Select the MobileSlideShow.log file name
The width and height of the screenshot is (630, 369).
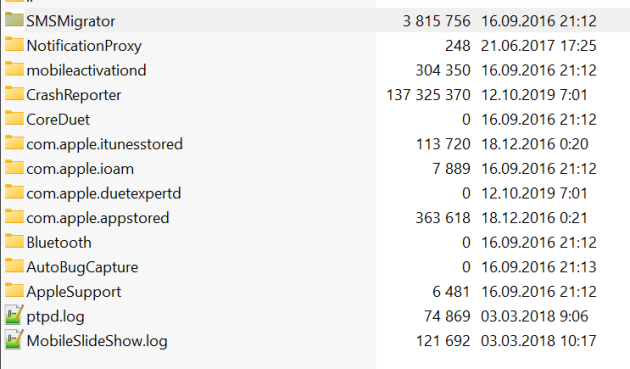click(97, 341)
